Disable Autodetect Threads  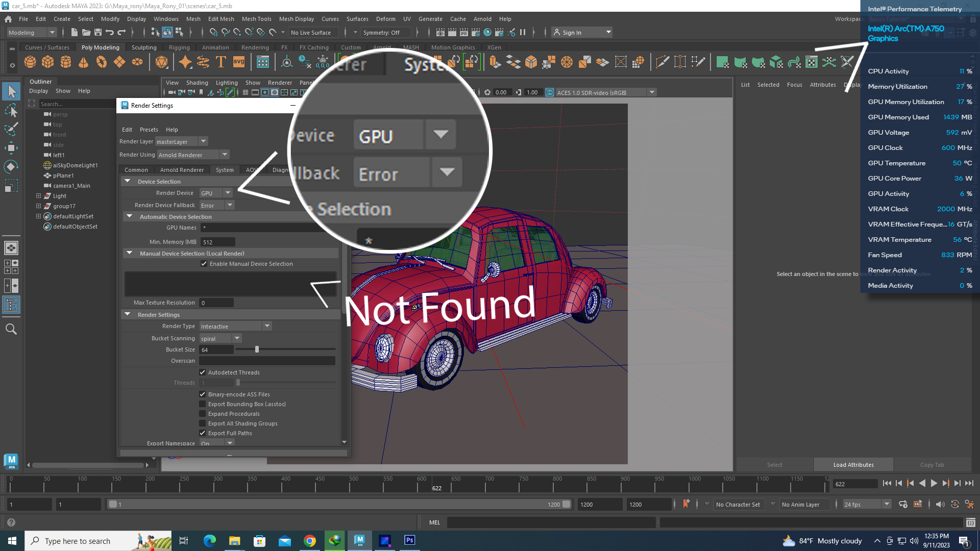click(x=203, y=372)
